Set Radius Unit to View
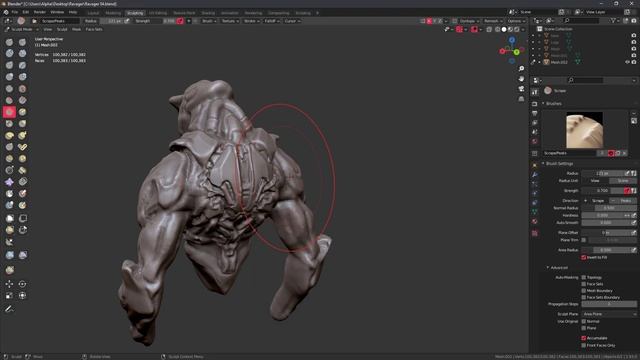 pyautogui.click(x=595, y=180)
